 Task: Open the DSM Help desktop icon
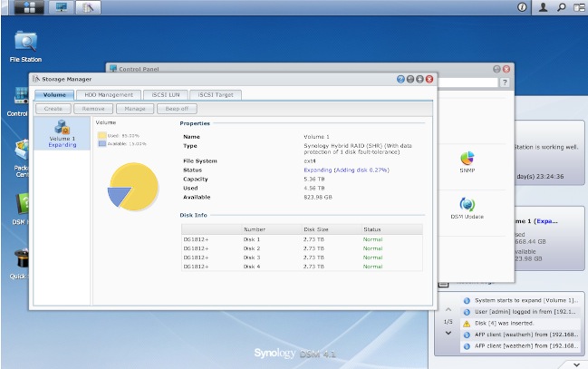point(20,209)
